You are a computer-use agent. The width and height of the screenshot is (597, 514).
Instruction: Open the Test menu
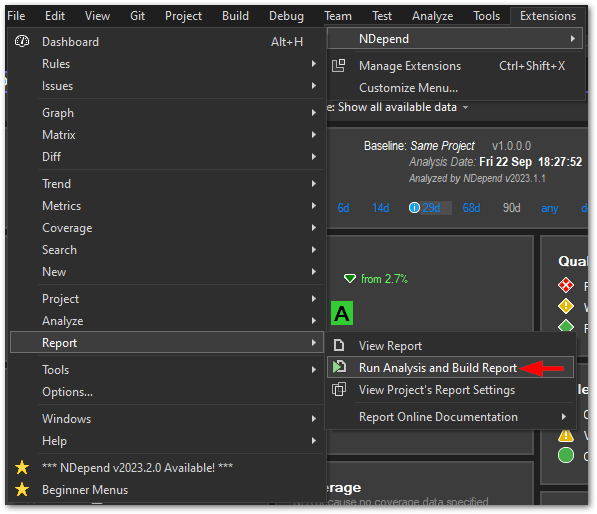tap(382, 16)
